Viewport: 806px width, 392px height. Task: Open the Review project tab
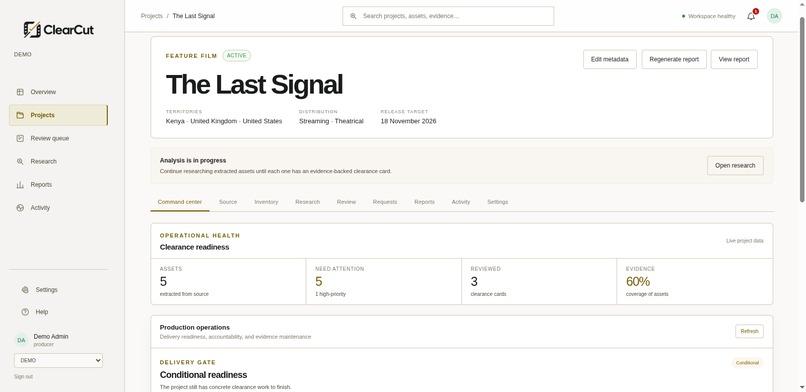pos(346,202)
